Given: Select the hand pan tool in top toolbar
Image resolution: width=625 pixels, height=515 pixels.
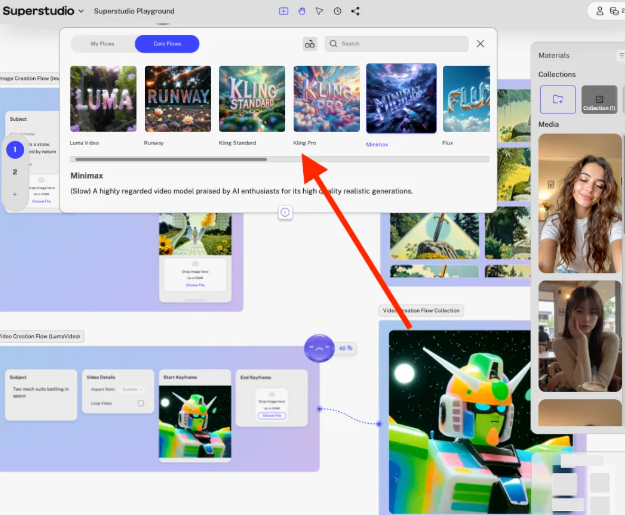Looking at the screenshot, I should (302, 11).
